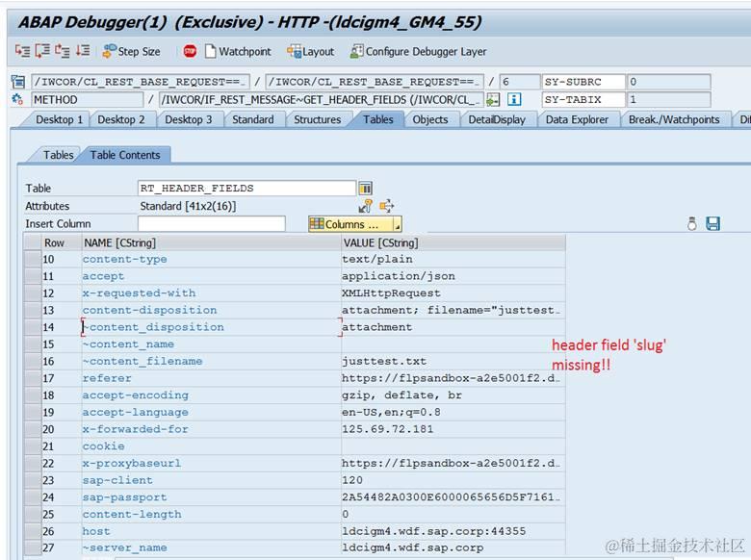
Task: Click the value justtest.txt
Action: pos(383,362)
